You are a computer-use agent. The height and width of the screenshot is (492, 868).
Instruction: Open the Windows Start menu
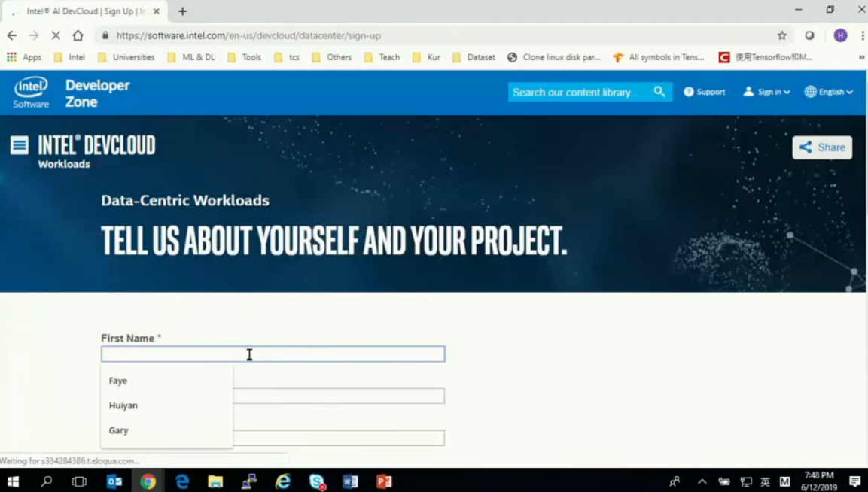coord(13,481)
